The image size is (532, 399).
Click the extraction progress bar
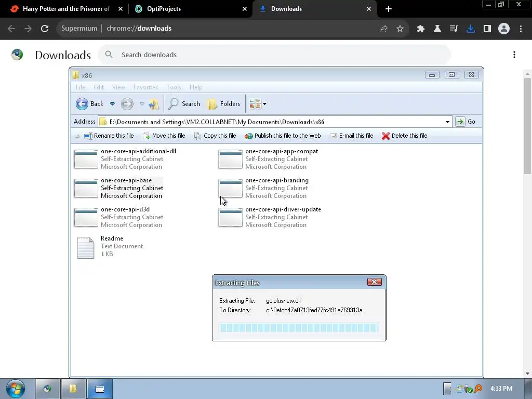click(299, 328)
